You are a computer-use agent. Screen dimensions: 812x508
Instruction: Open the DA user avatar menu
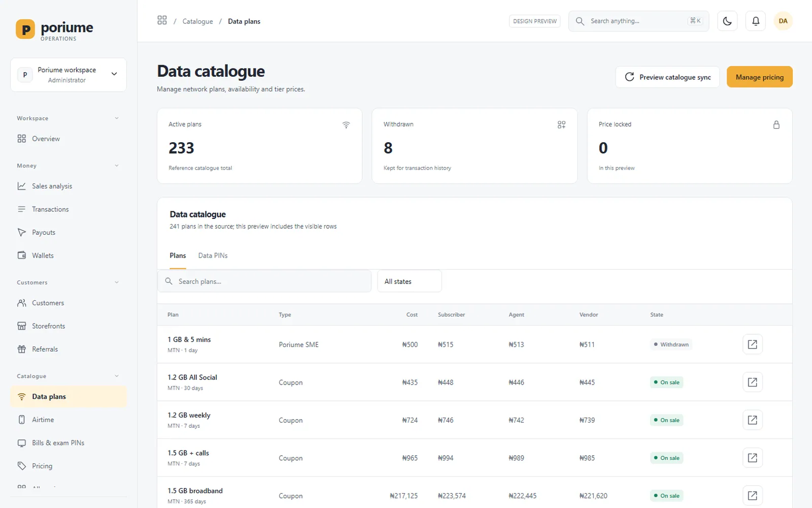click(783, 21)
